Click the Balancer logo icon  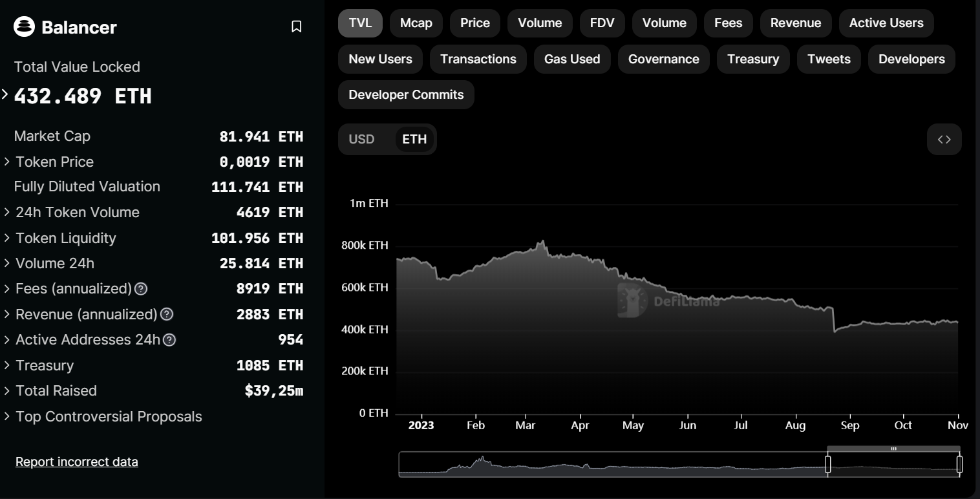[24, 27]
